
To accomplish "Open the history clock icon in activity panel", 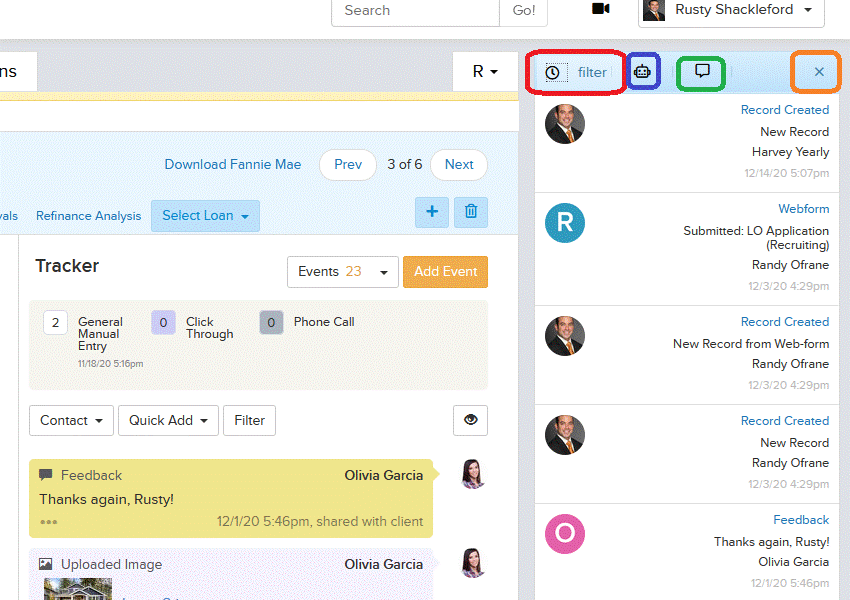I will [x=552, y=72].
